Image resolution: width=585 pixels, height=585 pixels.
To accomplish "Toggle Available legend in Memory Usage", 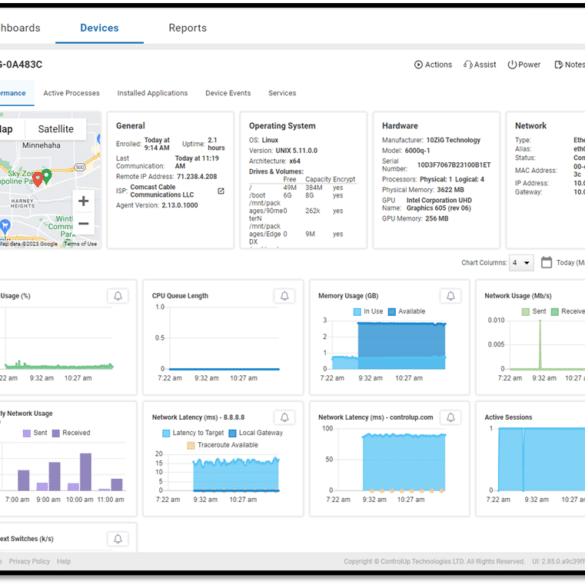I will click(407, 311).
